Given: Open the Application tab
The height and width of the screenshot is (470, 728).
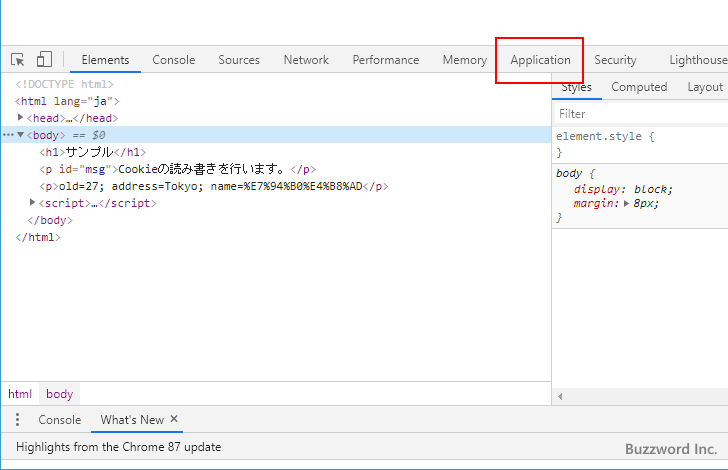Looking at the screenshot, I should 540,60.
